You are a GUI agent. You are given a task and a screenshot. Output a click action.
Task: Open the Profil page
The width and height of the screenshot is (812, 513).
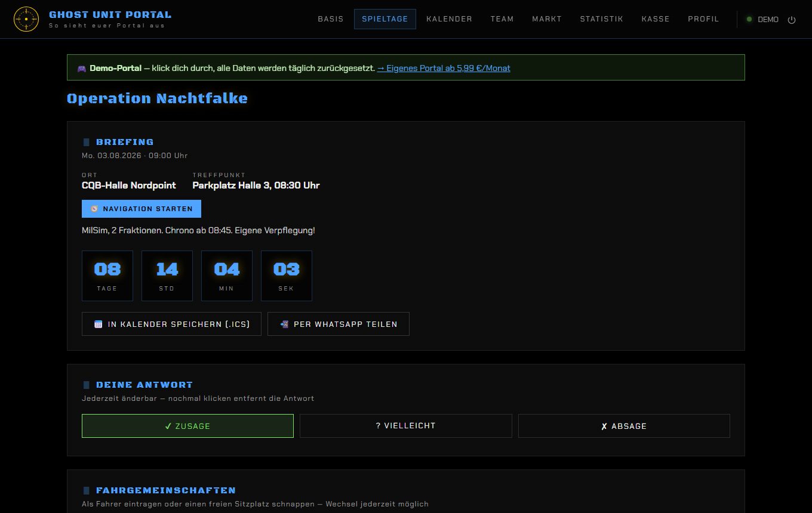tap(703, 19)
